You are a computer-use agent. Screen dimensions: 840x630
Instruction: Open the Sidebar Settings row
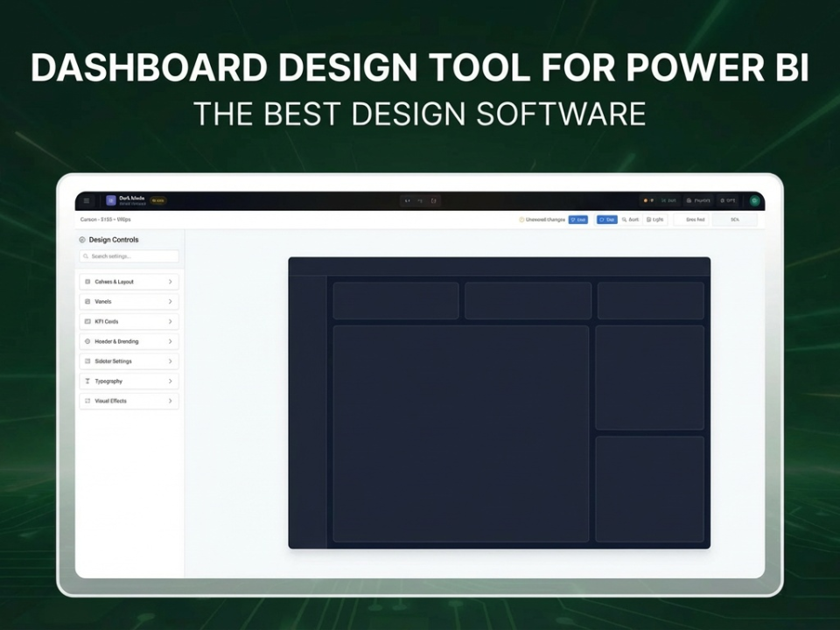click(x=129, y=361)
